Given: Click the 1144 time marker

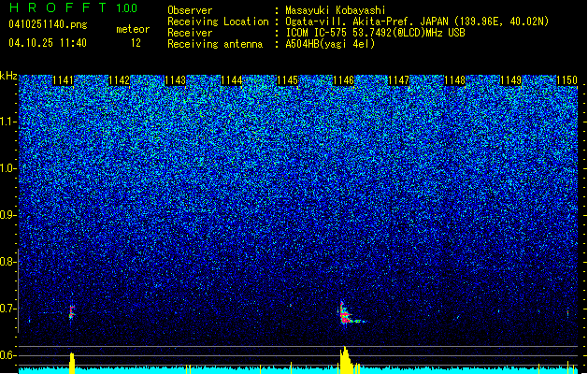Looking at the screenshot, I should [232, 80].
